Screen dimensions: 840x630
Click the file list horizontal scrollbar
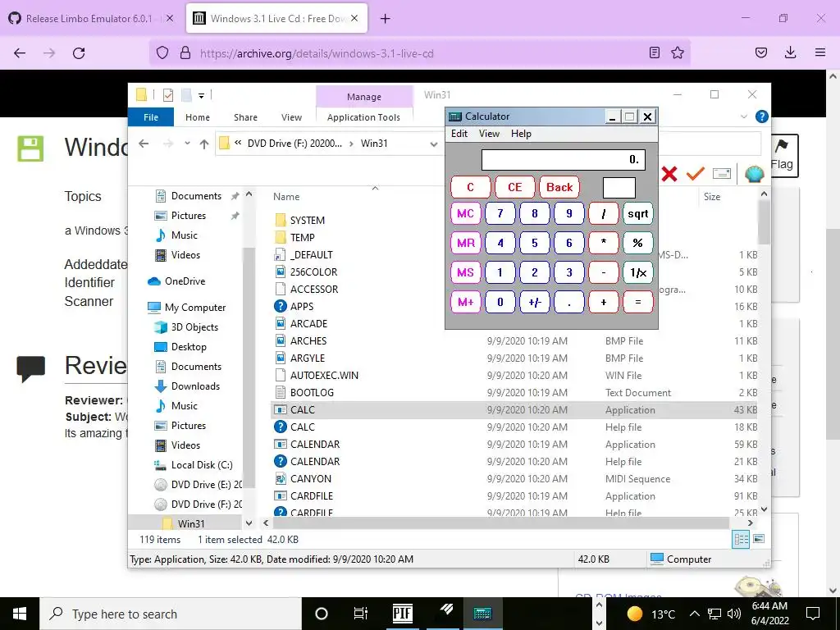click(501, 523)
